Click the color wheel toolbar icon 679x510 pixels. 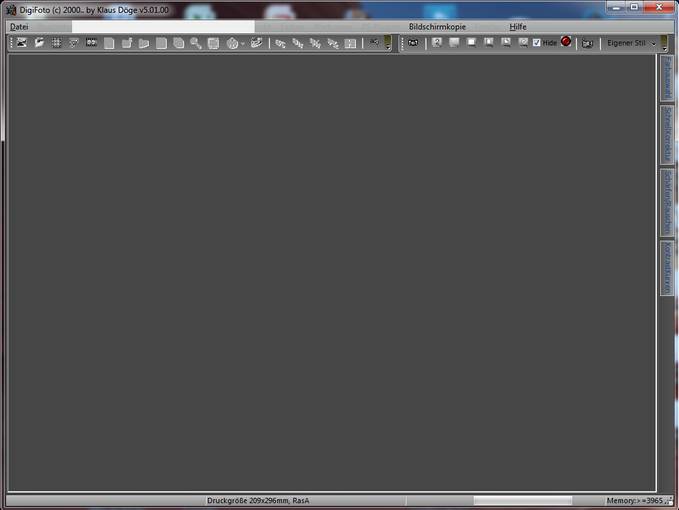[232, 43]
